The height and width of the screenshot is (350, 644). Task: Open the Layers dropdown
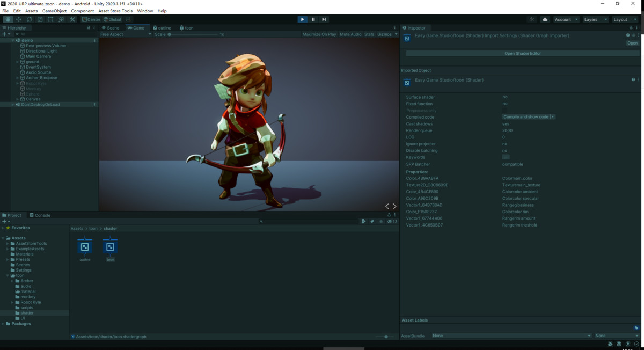[x=596, y=19]
